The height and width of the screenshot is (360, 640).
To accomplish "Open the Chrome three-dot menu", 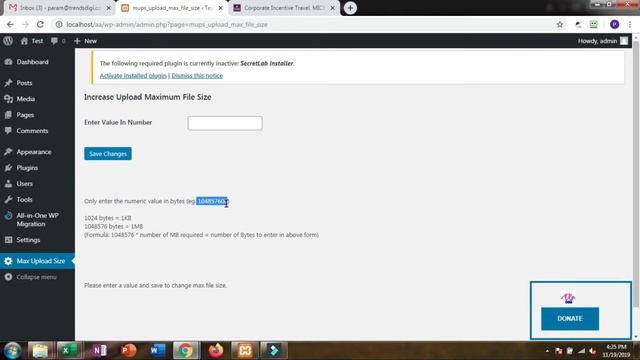I will [630, 24].
